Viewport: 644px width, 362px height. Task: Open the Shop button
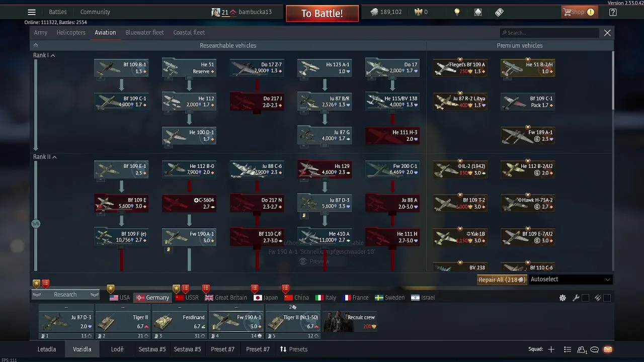579,12
